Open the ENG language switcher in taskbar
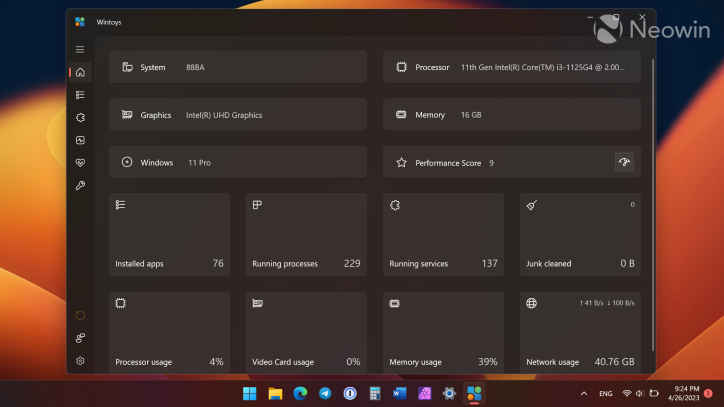The height and width of the screenshot is (407, 724). 606,394
